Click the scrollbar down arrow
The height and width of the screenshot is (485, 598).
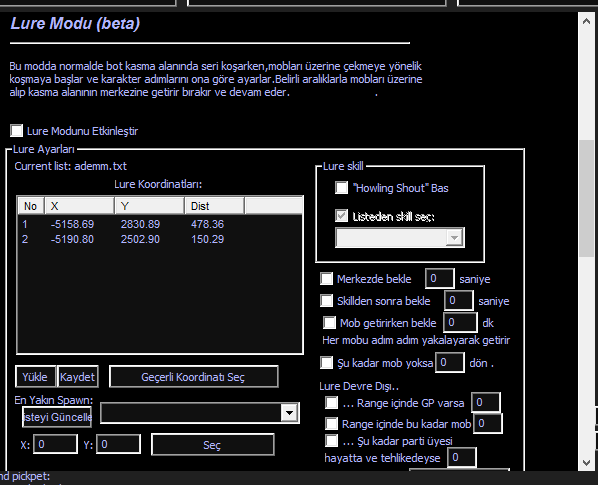(587, 463)
